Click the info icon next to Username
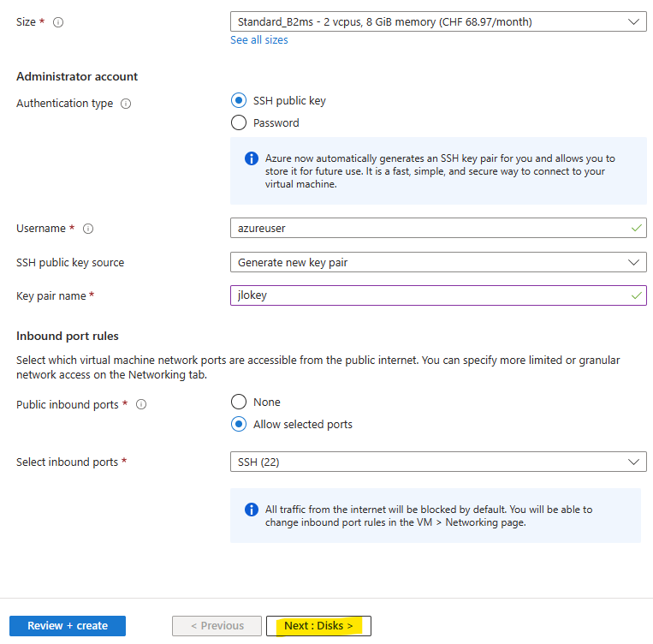Screen dimensions: 653x644 [x=88, y=229]
